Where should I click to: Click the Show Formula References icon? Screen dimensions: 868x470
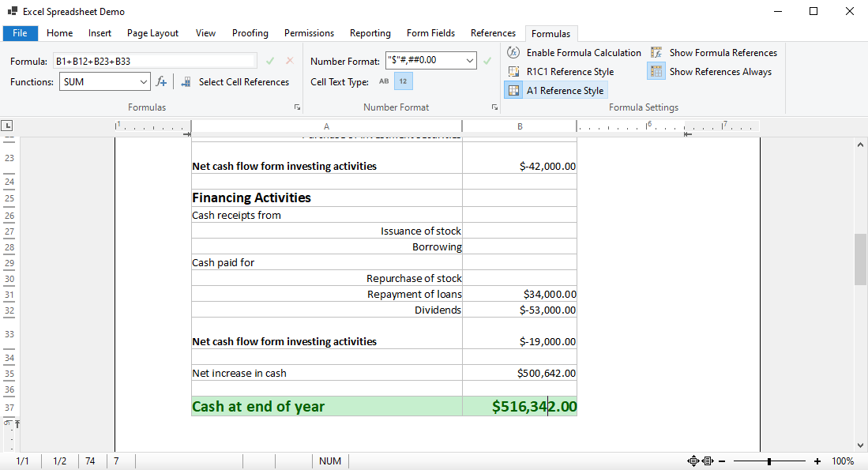(656, 53)
